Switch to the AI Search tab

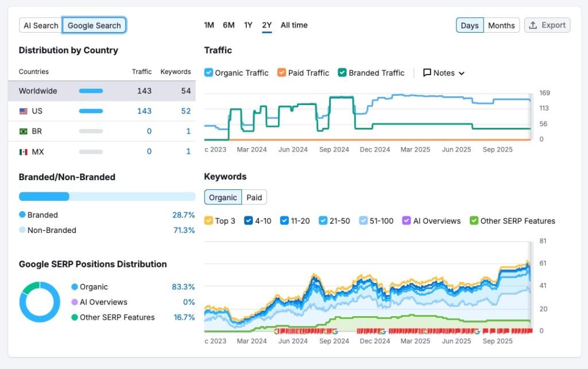41,25
